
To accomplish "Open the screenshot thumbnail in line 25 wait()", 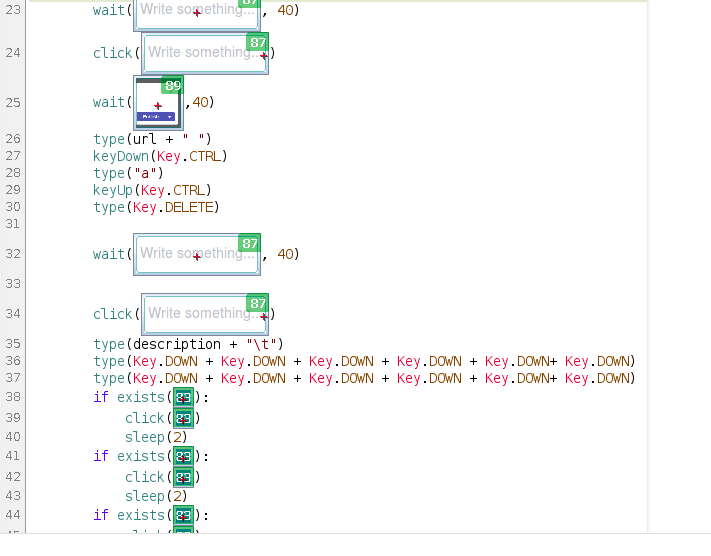I will (x=158, y=102).
